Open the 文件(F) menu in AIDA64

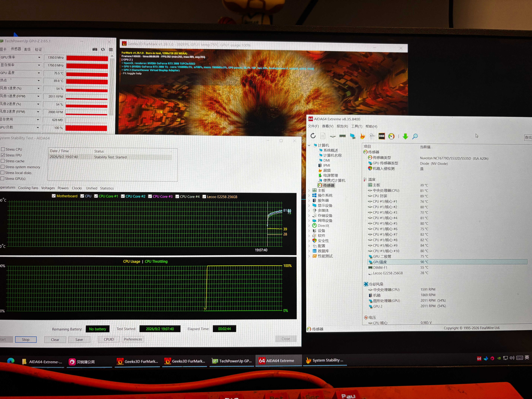pos(313,126)
